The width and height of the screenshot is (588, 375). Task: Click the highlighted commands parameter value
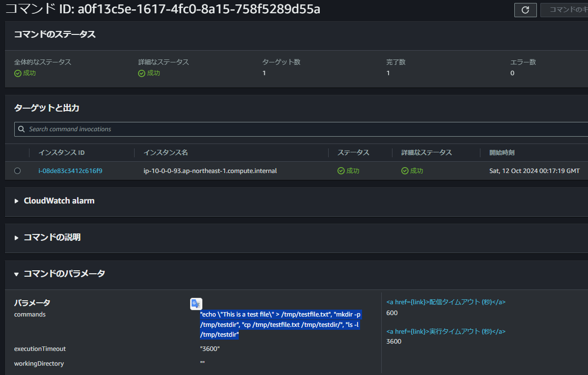(280, 324)
